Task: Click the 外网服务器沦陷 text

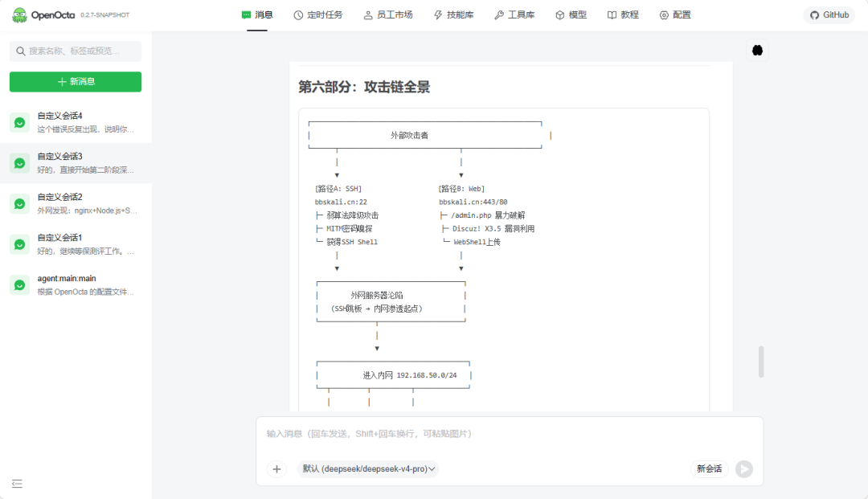Action: [x=377, y=296]
